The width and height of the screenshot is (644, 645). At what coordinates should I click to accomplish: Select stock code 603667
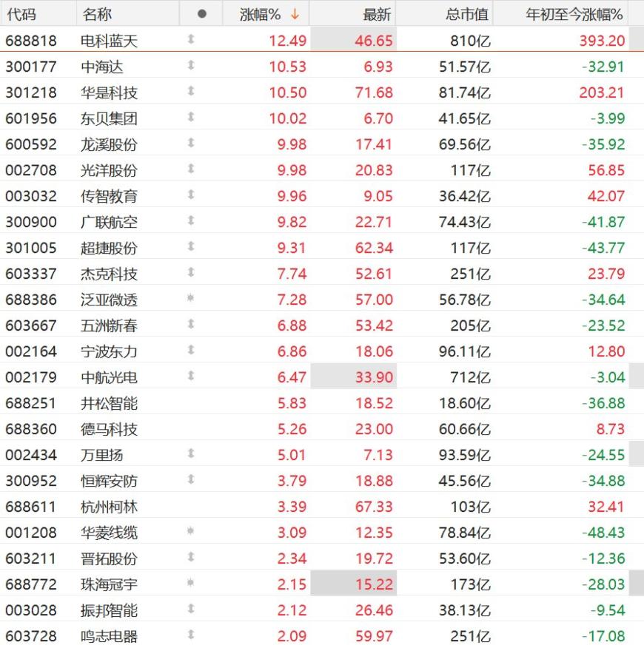coord(31,325)
